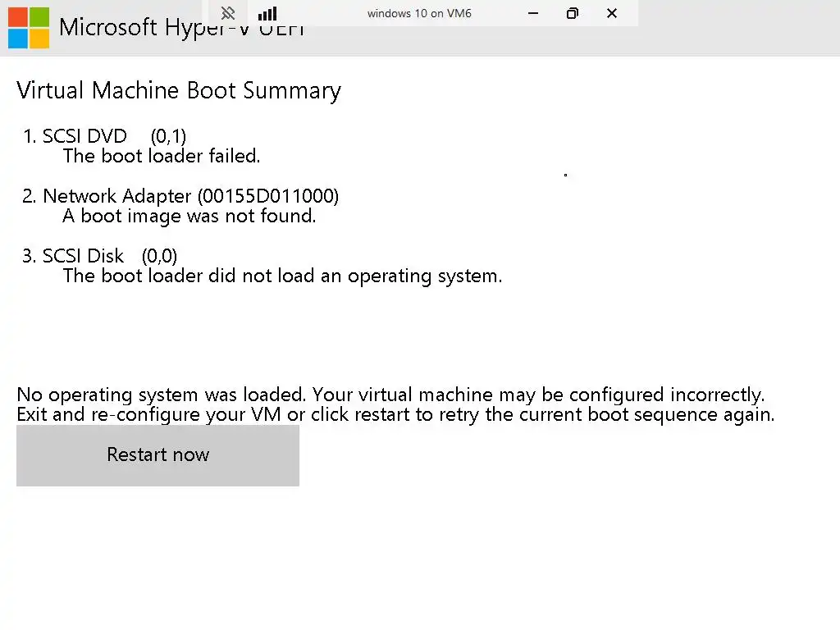This screenshot has height=630, width=840.
Task: Close the windows 10 on VM6 session
Action: tap(612, 13)
